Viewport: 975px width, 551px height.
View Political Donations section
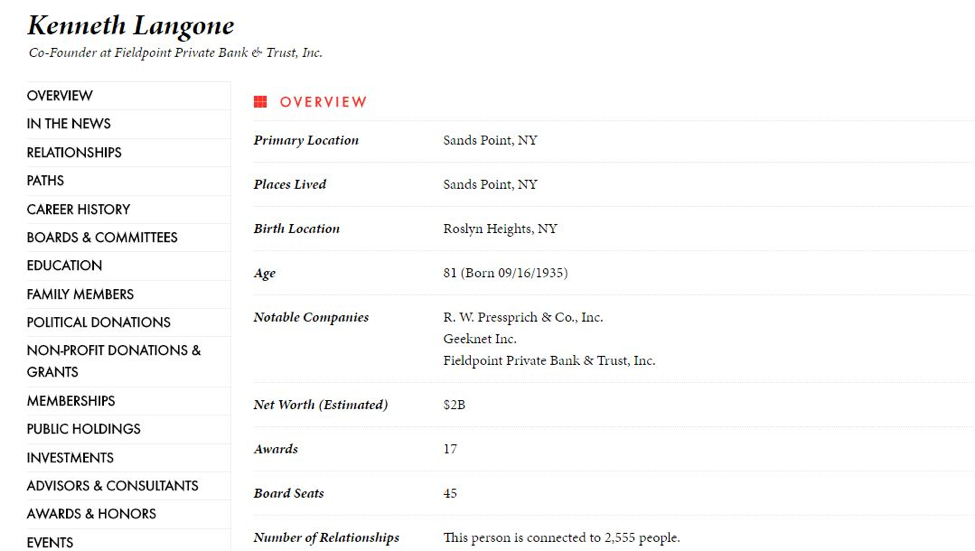pos(98,322)
